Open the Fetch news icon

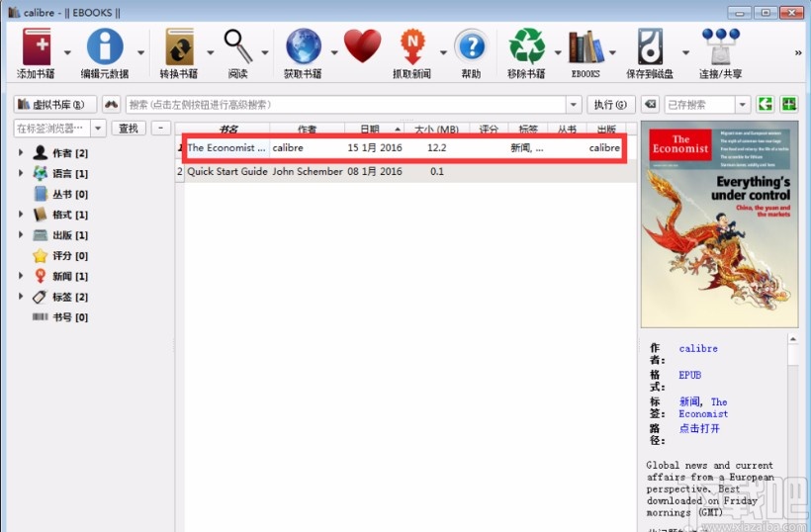[x=412, y=46]
